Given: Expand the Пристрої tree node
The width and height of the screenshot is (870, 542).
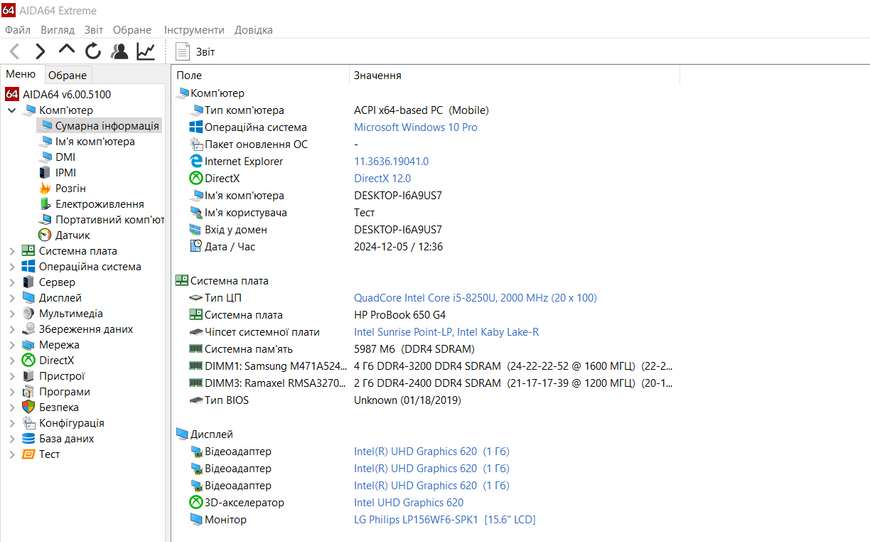Looking at the screenshot, I should (x=12, y=376).
